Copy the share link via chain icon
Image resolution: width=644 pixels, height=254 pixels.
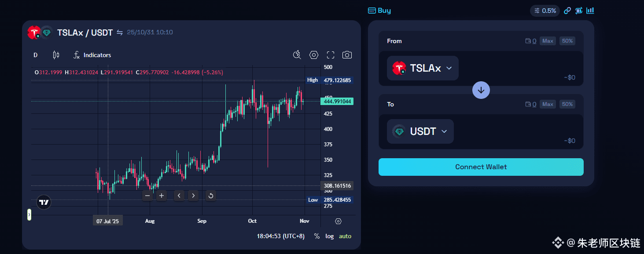point(567,11)
